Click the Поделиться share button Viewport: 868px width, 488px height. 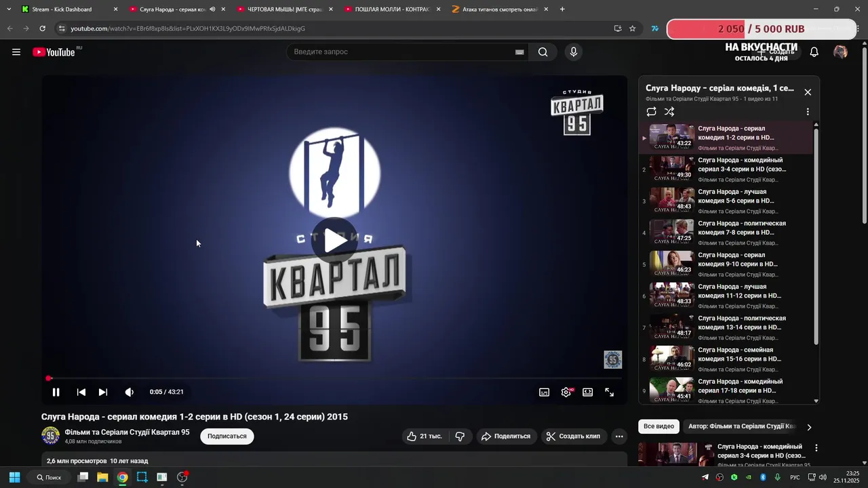(507, 436)
